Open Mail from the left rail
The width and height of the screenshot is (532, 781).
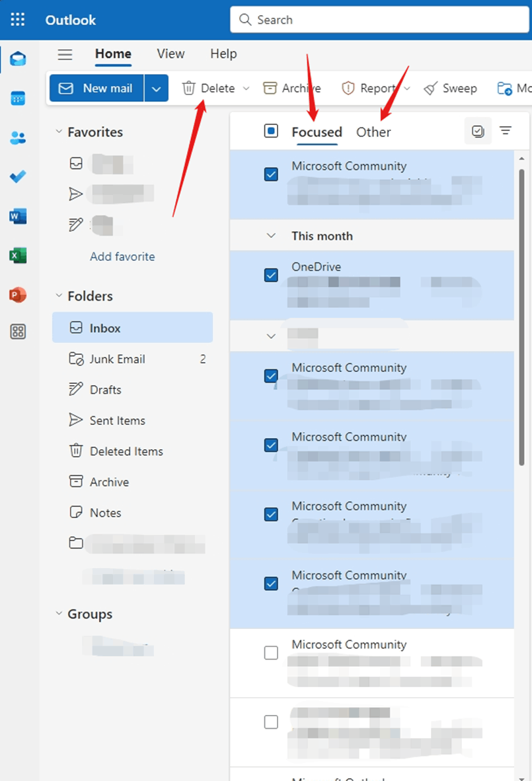pyautogui.click(x=18, y=59)
